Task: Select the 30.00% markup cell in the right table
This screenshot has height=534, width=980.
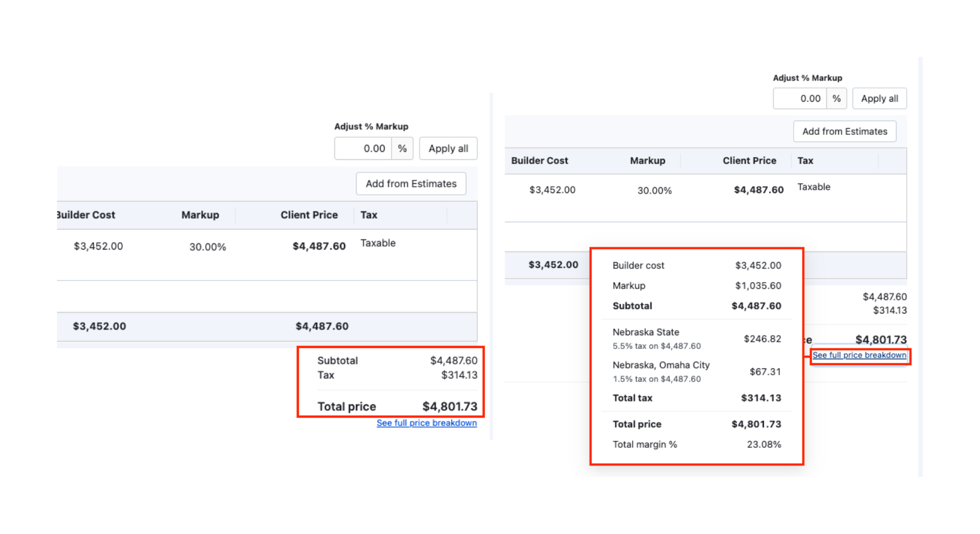Action: (654, 190)
